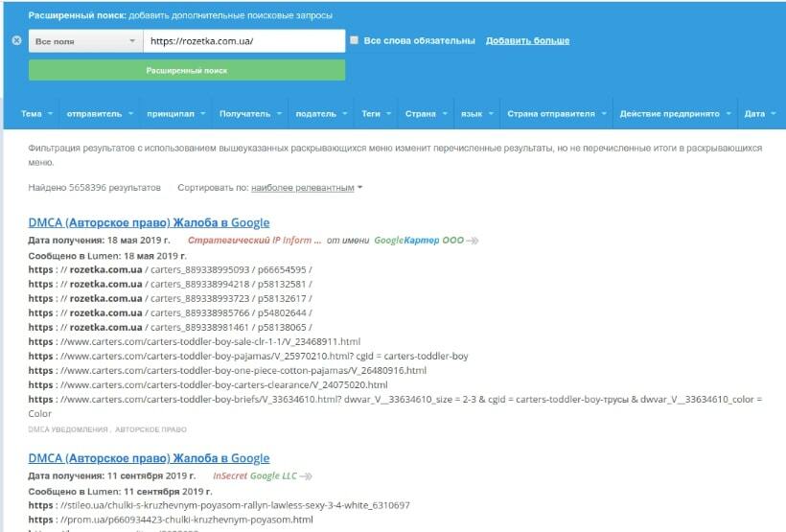Screen dimensions: 786x532
Task: Open the 'Страна' filter dropdown
Action: pos(427,114)
